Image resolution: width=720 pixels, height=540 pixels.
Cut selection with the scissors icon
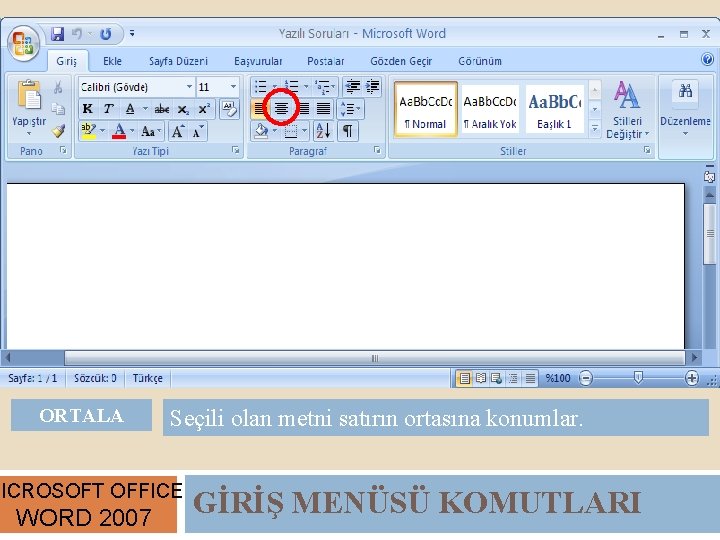(x=58, y=87)
